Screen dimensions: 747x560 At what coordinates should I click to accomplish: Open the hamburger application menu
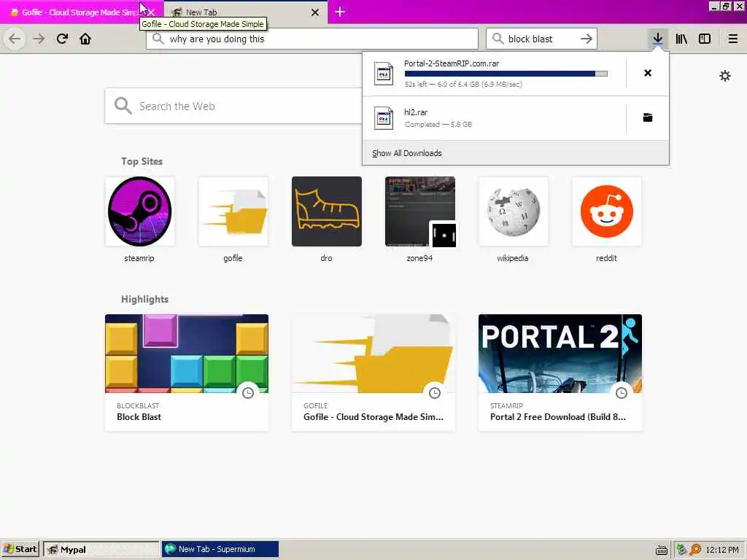[733, 39]
